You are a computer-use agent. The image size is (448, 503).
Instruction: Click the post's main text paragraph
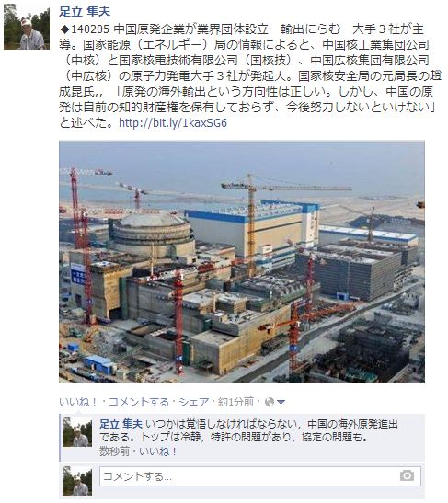click(250, 76)
